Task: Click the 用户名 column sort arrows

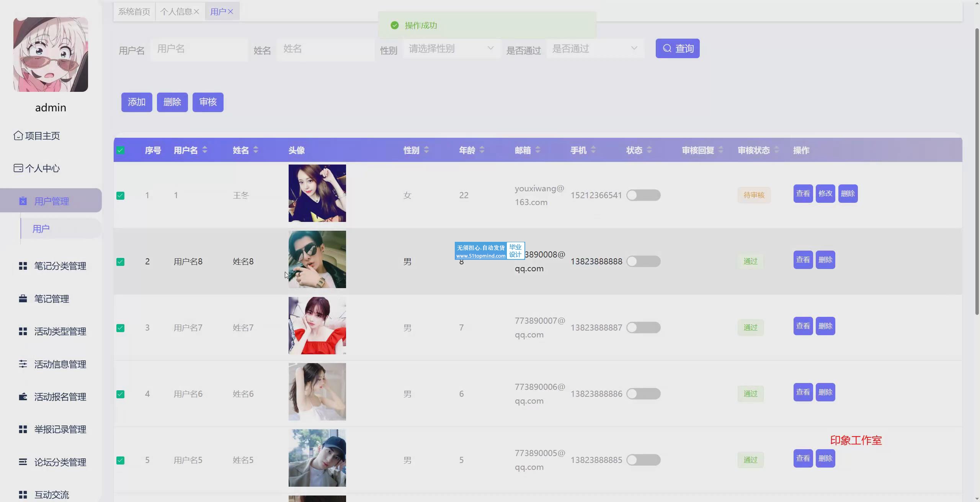Action: [205, 150]
